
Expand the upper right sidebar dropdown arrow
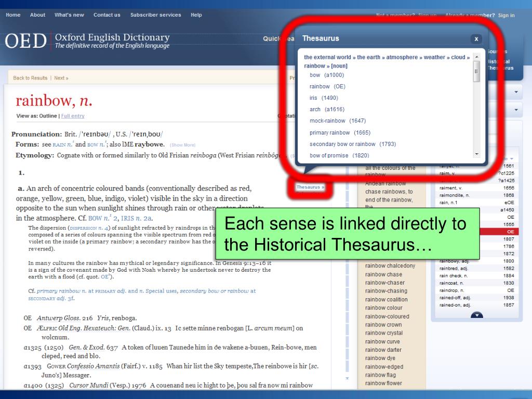tap(516, 92)
